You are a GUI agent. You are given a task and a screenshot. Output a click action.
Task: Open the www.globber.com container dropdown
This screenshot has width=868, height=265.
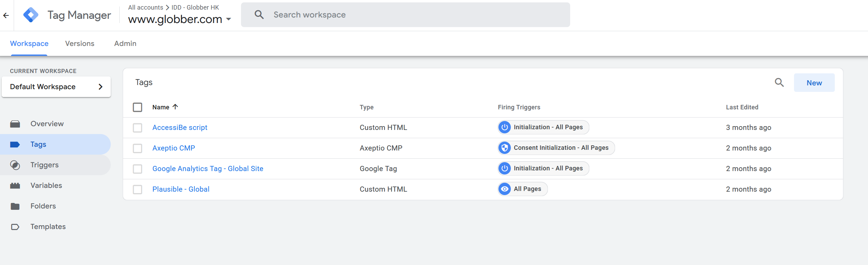(180, 19)
